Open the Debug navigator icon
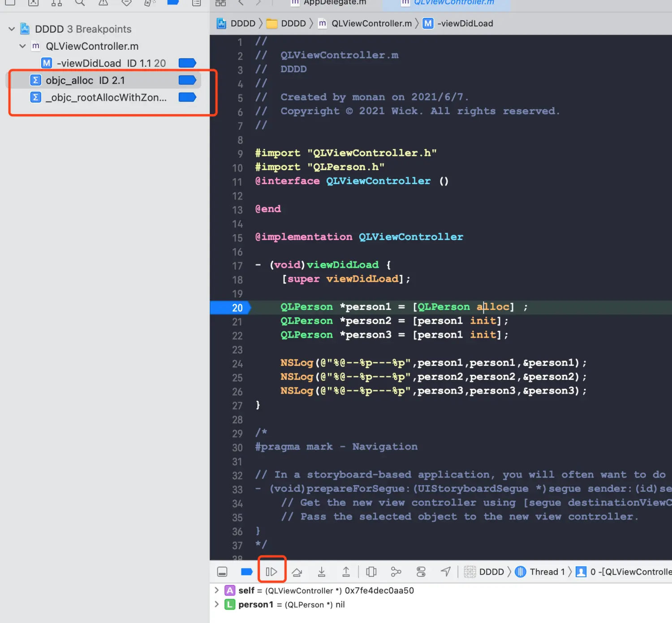 click(x=150, y=2)
